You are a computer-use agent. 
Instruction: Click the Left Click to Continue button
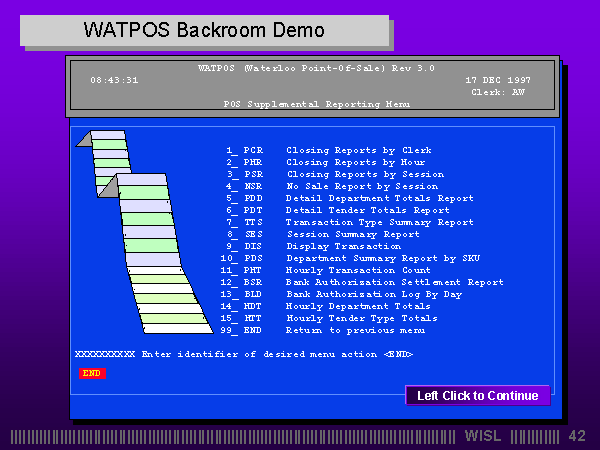pyautogui.click(x=477, y=396)
